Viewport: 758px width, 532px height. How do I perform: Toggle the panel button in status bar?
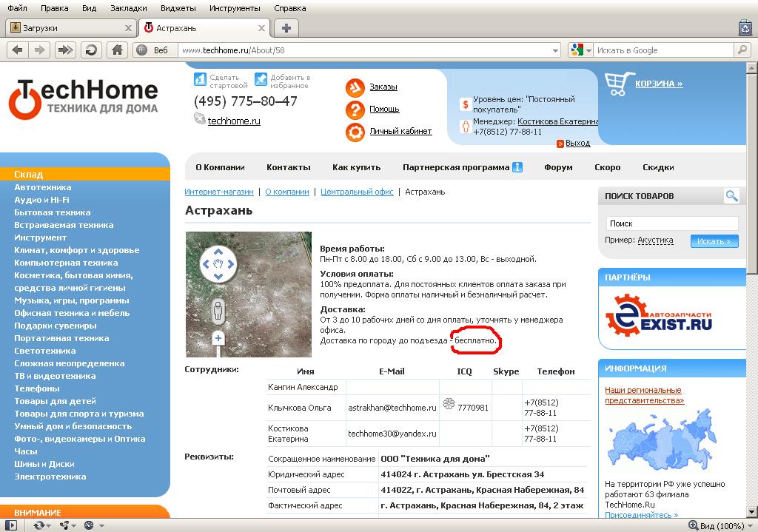pyautogui.click(x=10, y=525)
